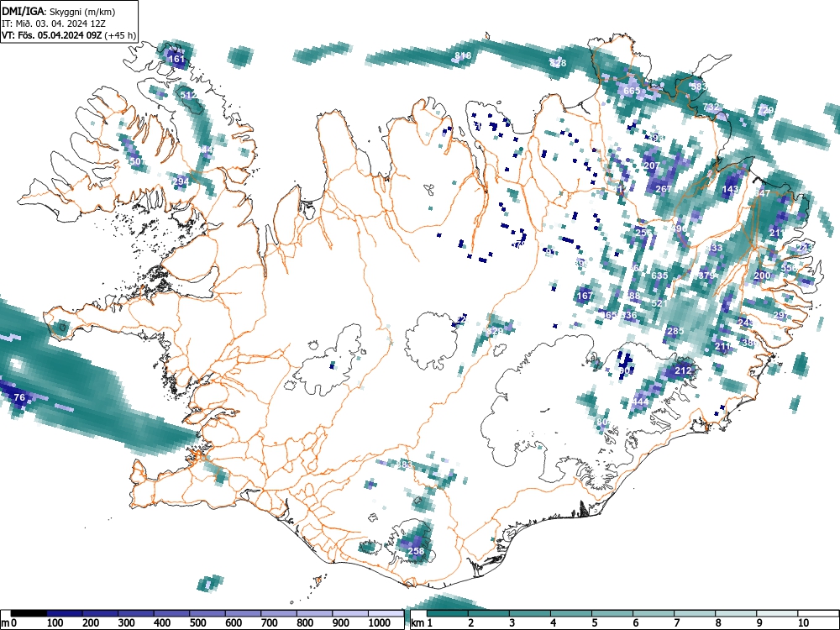
Task: Select visibility value "383" in the south
Action: pyautogui.click(x=404, y=465)
